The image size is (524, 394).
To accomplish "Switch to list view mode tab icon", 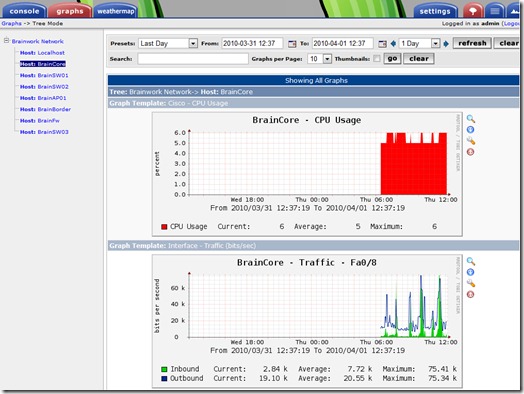I will [x=495, y=11].
